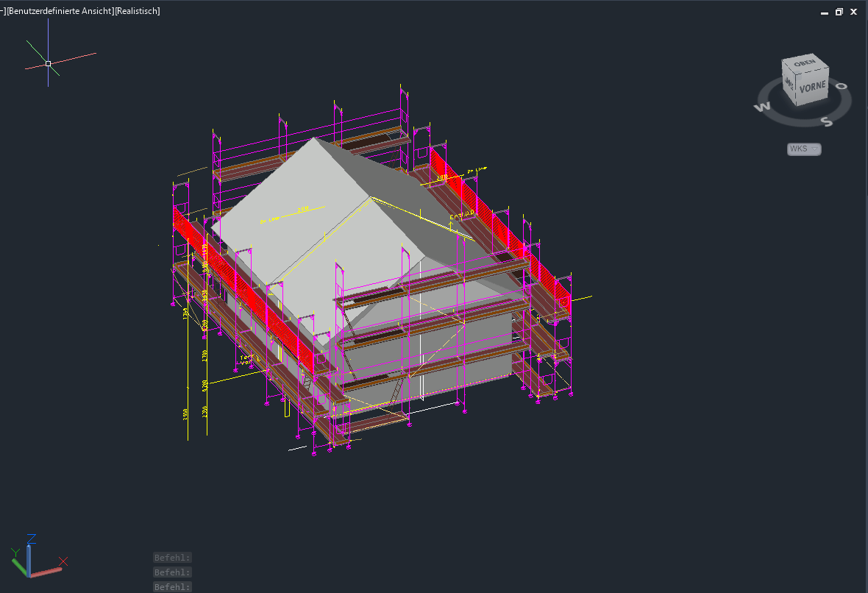The width and height of the screenshot is (868, 593).
Task: Open the WKS coordinate system dropdown
Action: [803, 149]
